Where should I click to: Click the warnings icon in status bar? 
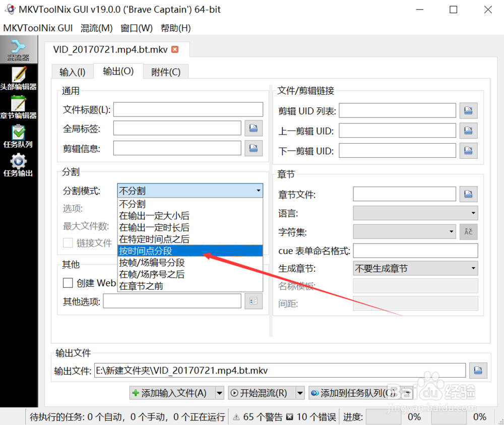tap(236, 417)
